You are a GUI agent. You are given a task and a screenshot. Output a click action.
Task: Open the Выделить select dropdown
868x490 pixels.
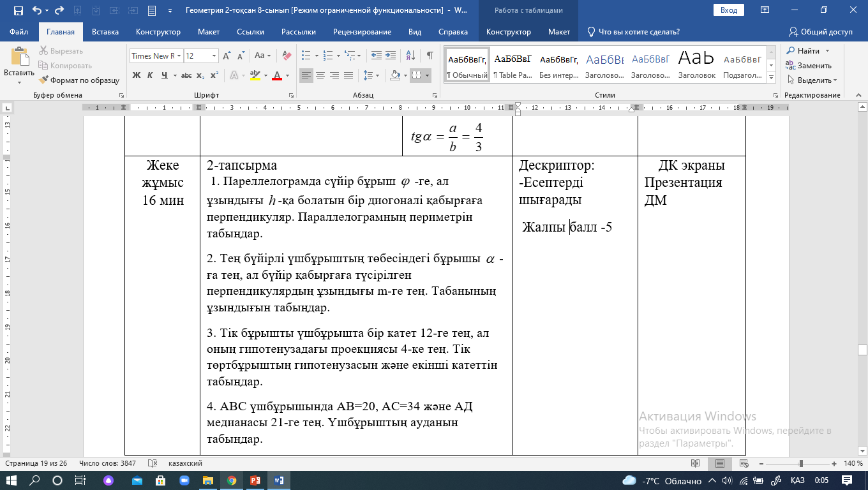click(812, 80)
